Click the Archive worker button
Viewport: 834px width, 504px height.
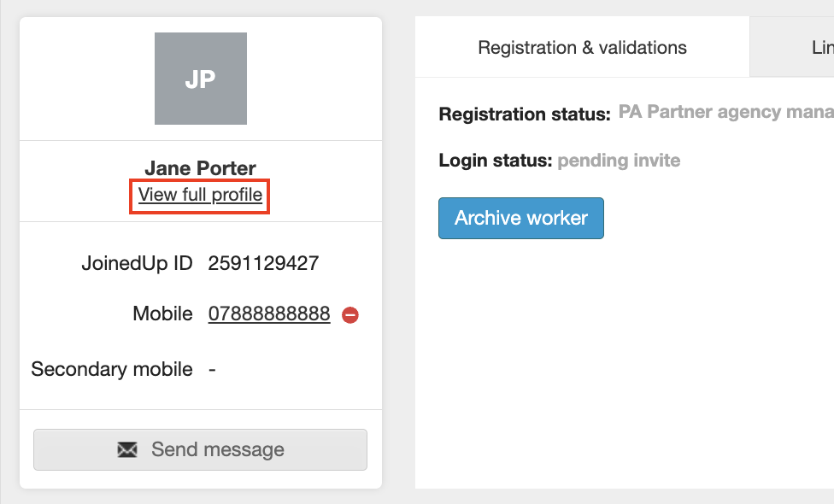[x=520, y=218]
